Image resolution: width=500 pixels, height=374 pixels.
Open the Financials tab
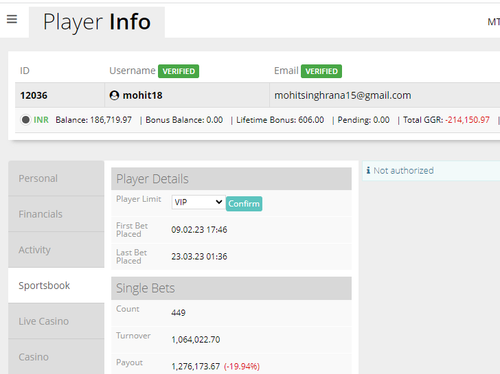[56, 214]
